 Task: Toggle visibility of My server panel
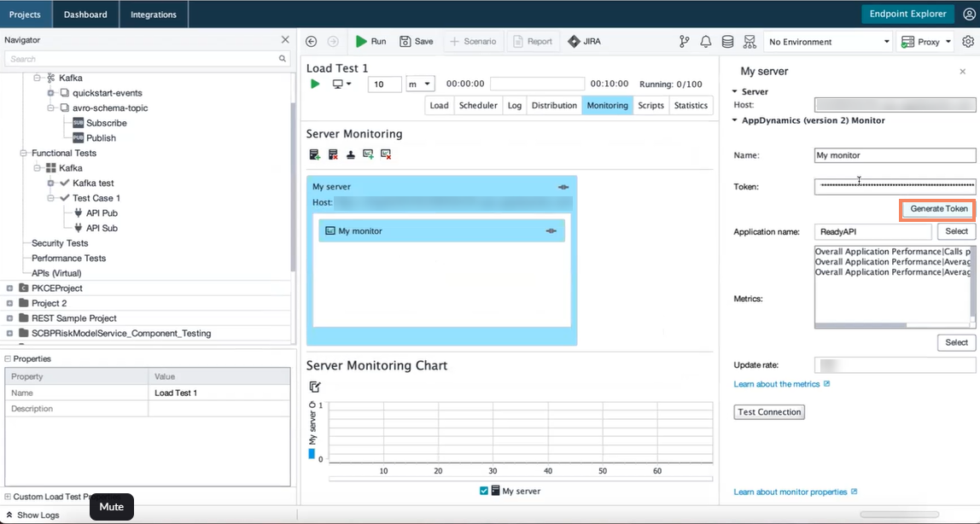click(563, 186)
